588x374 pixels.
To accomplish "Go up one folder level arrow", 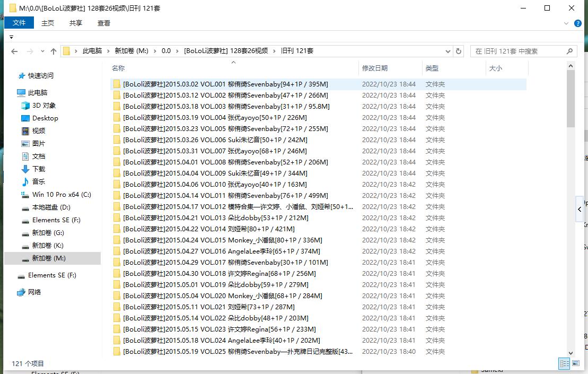I will coord(54,51).
